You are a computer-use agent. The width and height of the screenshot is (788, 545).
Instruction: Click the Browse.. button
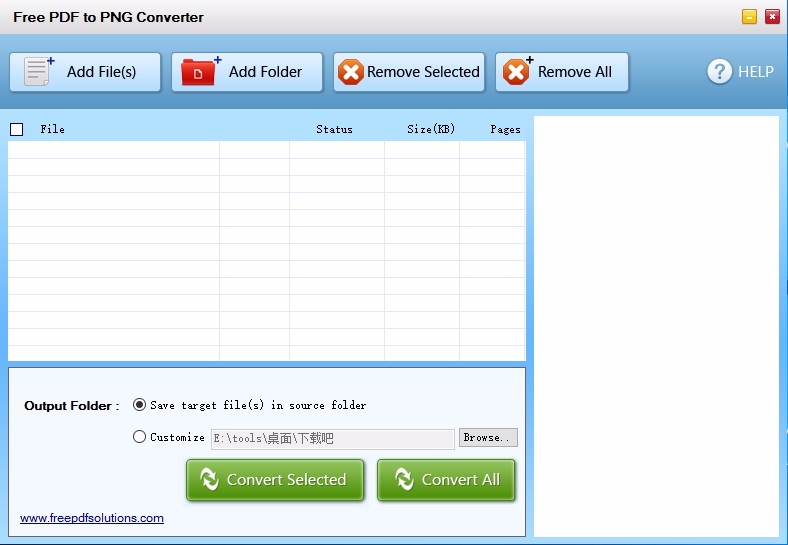click(x=488, y=437)
